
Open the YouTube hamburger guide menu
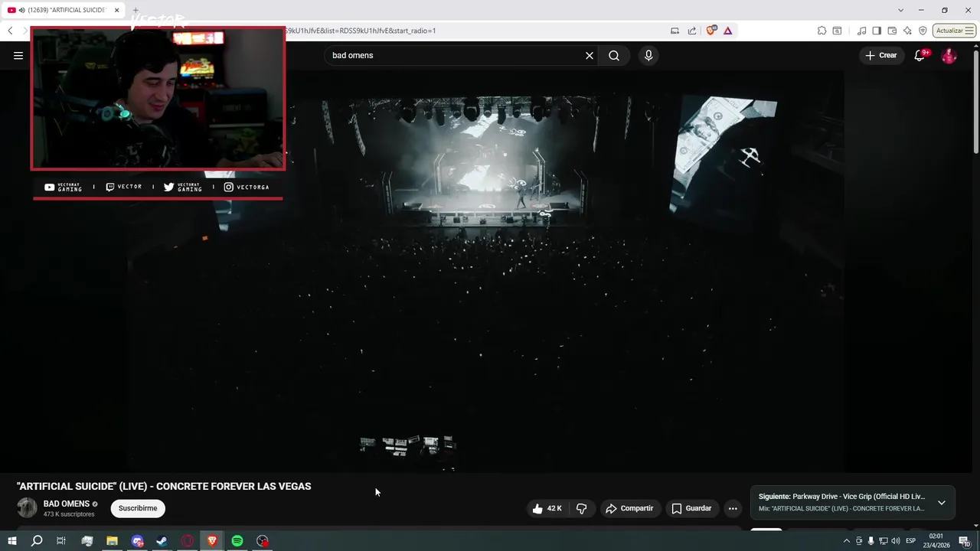[18, 55]
